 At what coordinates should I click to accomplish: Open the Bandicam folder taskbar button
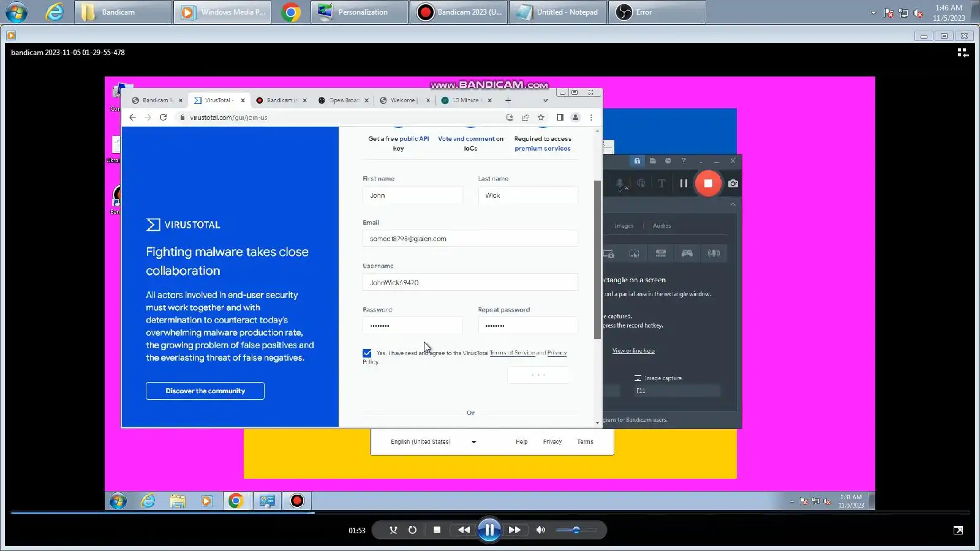(123, 12)
